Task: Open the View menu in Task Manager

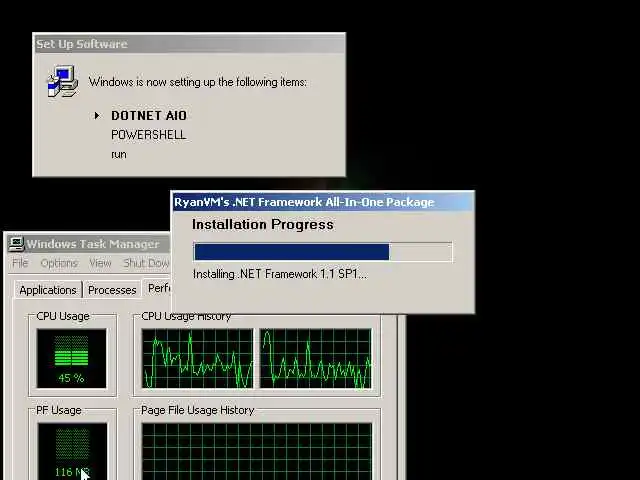Action: click(100, 263)
